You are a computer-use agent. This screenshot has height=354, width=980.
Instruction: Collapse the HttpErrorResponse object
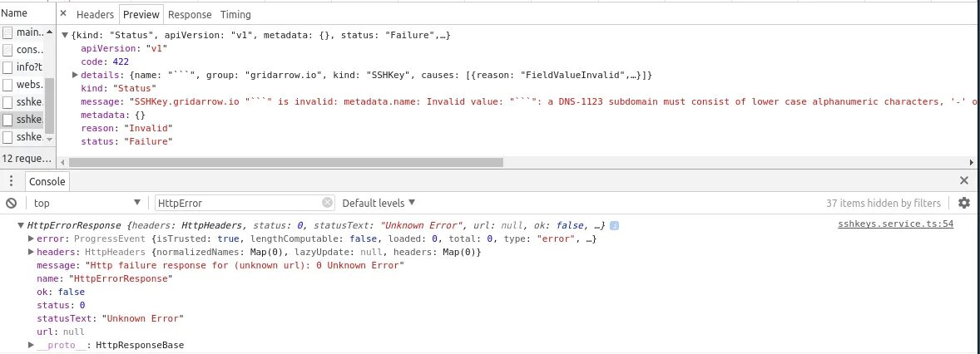click(x=22, y=225)
